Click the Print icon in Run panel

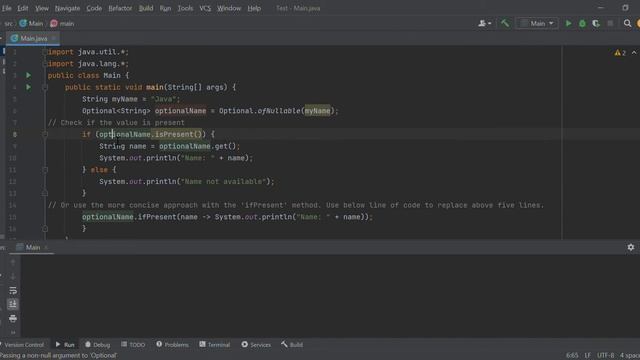pos(13,318)
